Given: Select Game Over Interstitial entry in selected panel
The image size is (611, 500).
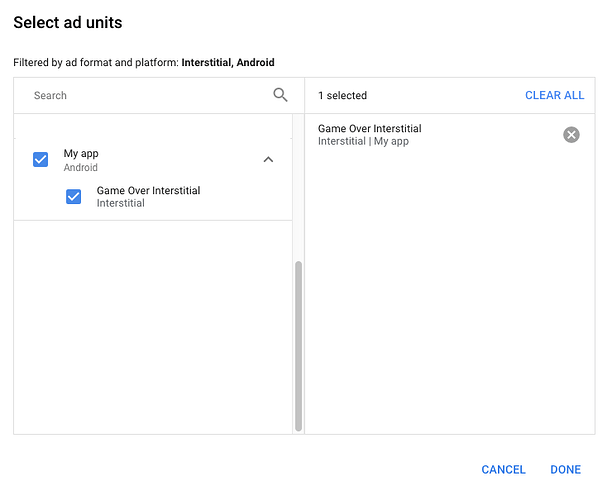Looking at the screenshot, I should 369,129.
